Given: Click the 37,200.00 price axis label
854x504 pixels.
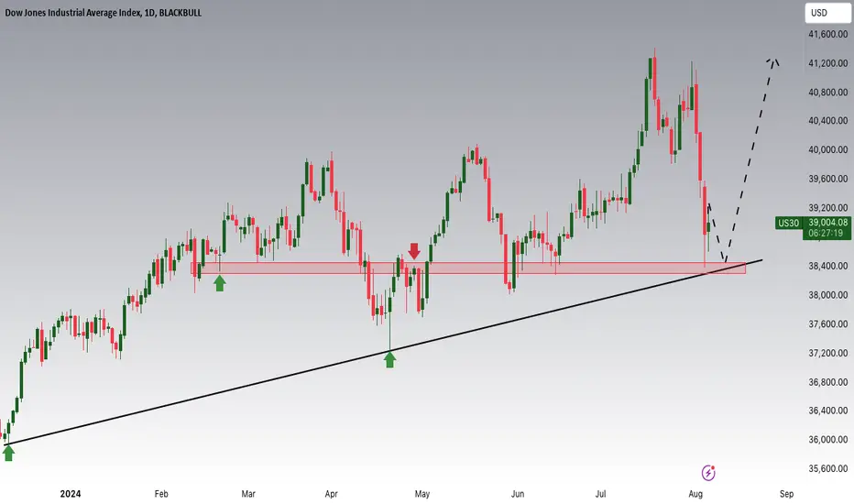Looking at the screenshot, I should point(827,353).
